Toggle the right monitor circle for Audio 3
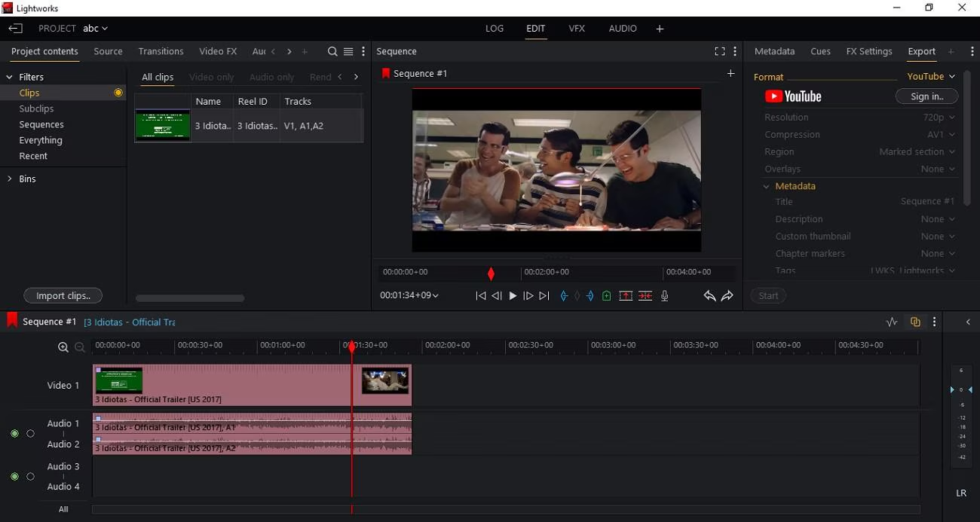 click(x=31, y=476)
